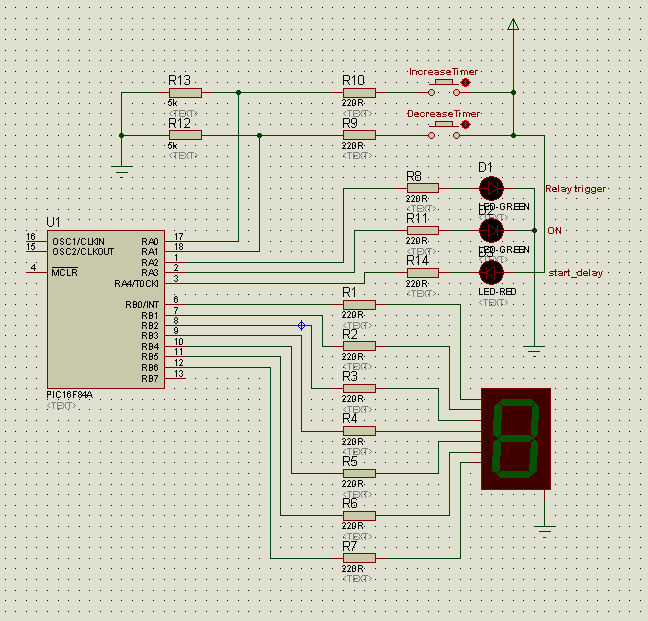Select resistor R7 body
Screen dimensions: 648x621
(359, 558)
